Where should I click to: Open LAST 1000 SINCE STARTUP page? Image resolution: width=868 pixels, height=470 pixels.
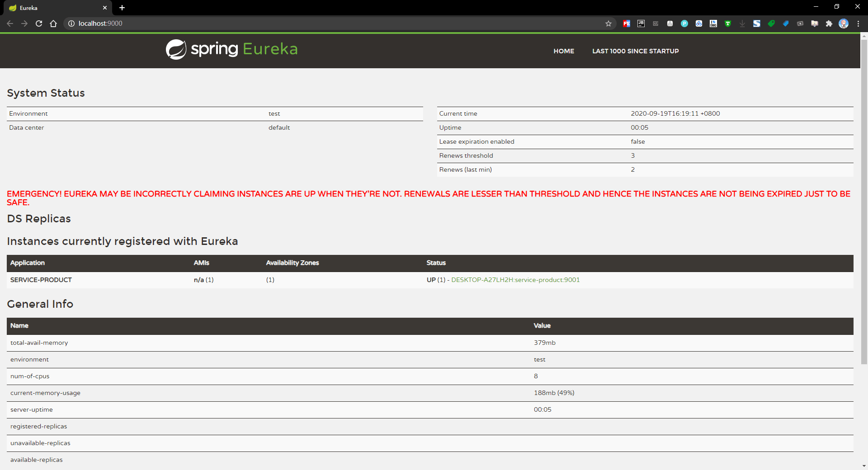click(636, 51)
